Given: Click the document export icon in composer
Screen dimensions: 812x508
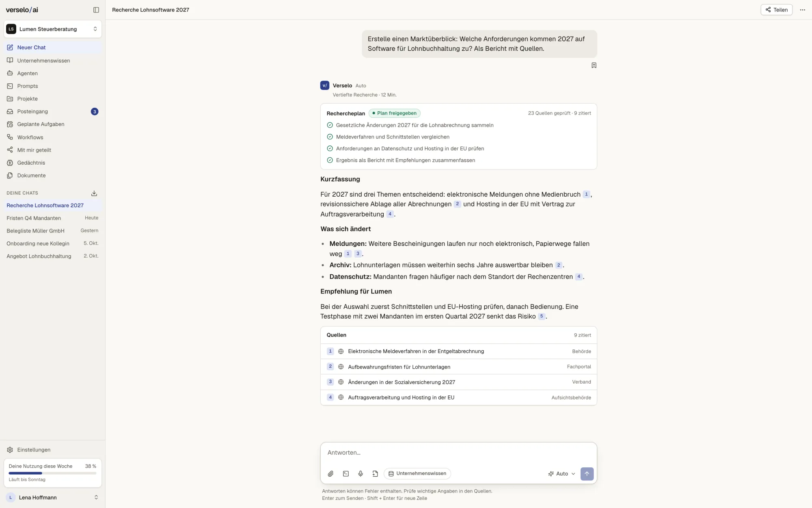Looking at the screenshot, I should click(x=375, y=473).
